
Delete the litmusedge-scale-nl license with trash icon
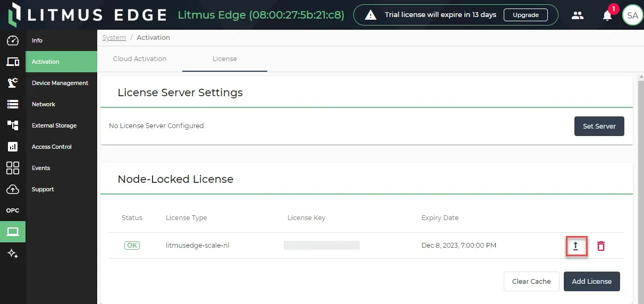[601, 246]
